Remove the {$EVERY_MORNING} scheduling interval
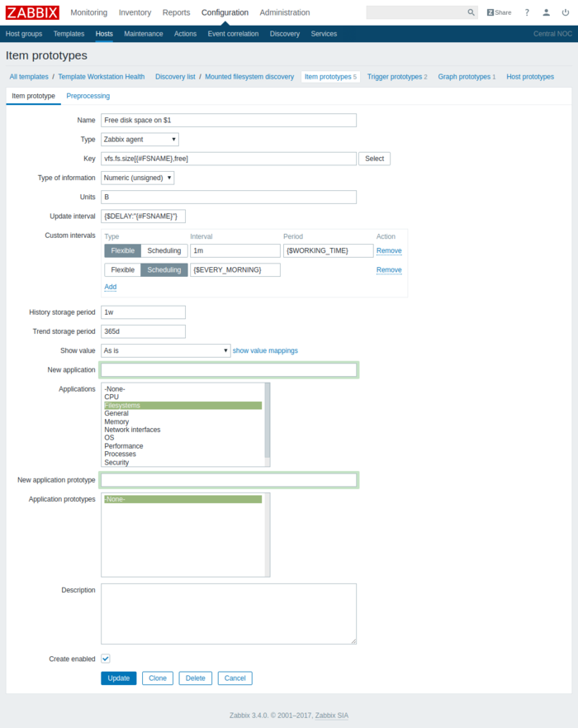The width and height of the screenshot is (578, 728). 389,269
